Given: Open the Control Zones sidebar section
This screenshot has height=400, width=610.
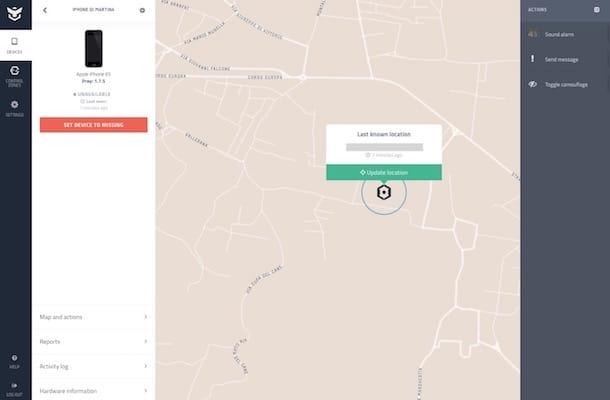Looking at the screenshot, I should tap(15, 76).
